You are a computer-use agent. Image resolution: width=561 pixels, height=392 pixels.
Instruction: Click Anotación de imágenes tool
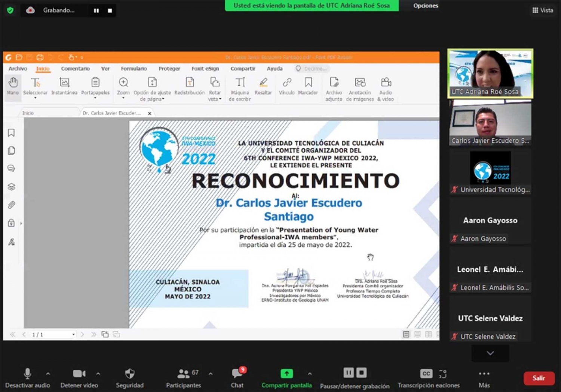pyautogui.click(x=360, y=89)
